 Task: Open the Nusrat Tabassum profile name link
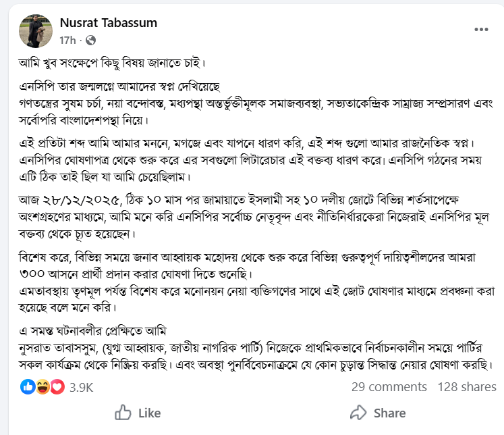(x=108, y=23)
